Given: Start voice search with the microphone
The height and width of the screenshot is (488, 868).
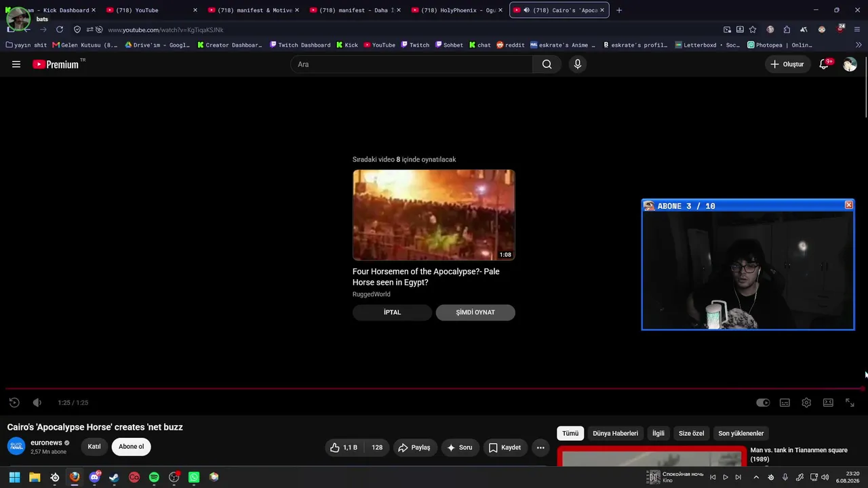Looking at the screenshot, I should (578, 64).
